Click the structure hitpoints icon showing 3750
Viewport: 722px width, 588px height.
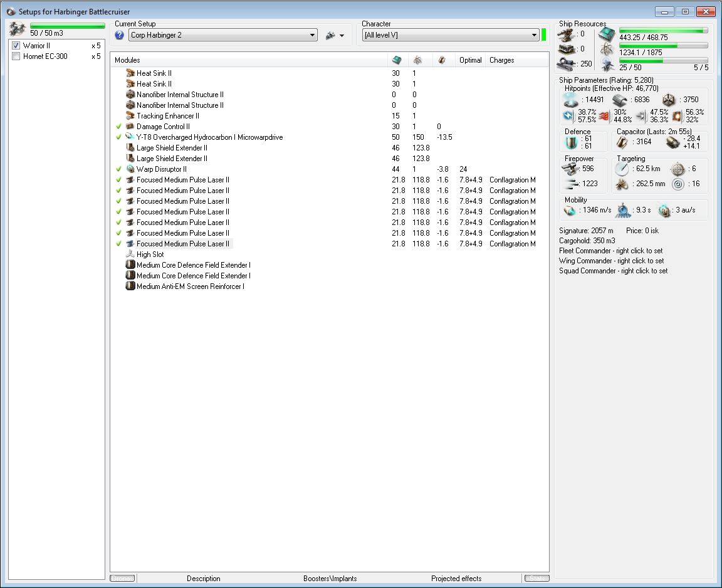coord(669,100)
